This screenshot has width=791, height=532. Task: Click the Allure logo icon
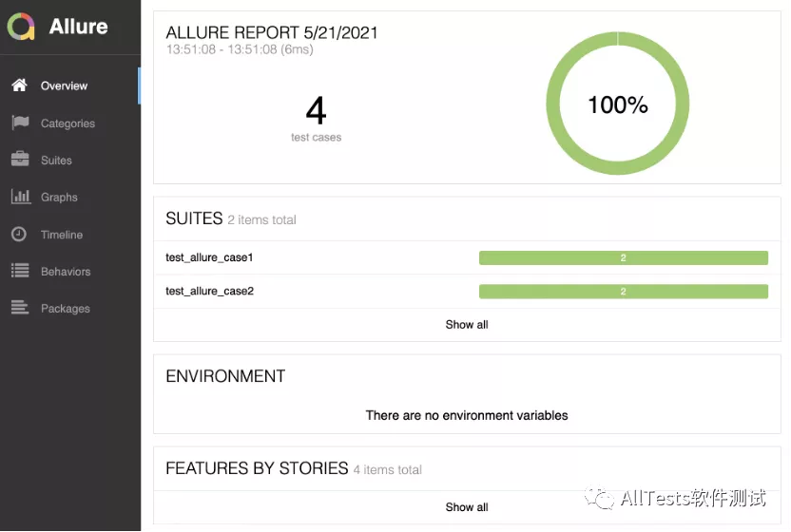(x=21, y=27)
